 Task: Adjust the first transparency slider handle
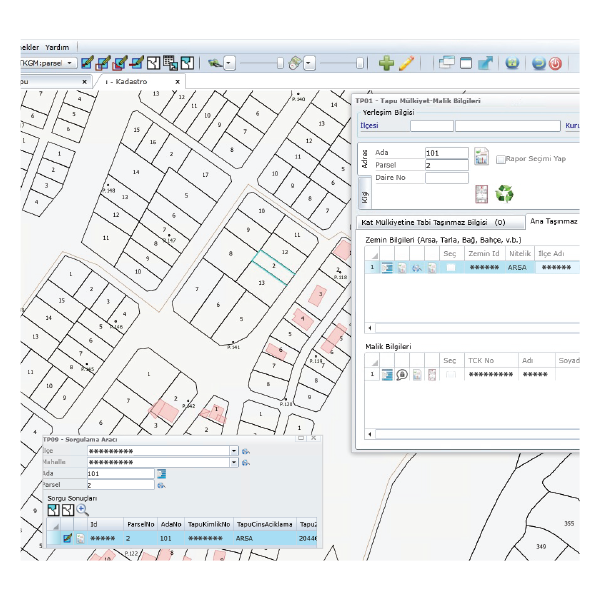point(280,63)
